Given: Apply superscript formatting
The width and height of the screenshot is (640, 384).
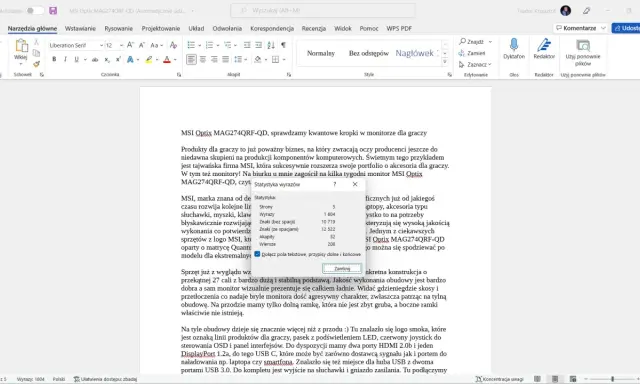Looking at the screenshot, I should point(118,60).
